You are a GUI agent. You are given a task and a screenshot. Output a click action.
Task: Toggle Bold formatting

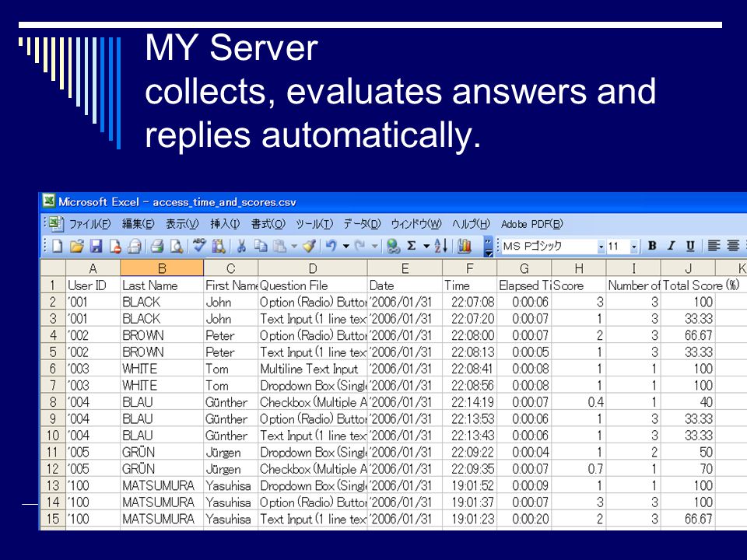pos(652,246)
